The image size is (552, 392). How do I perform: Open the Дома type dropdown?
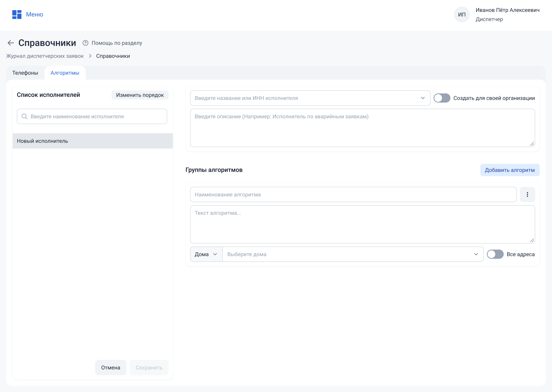coord(206,254)
